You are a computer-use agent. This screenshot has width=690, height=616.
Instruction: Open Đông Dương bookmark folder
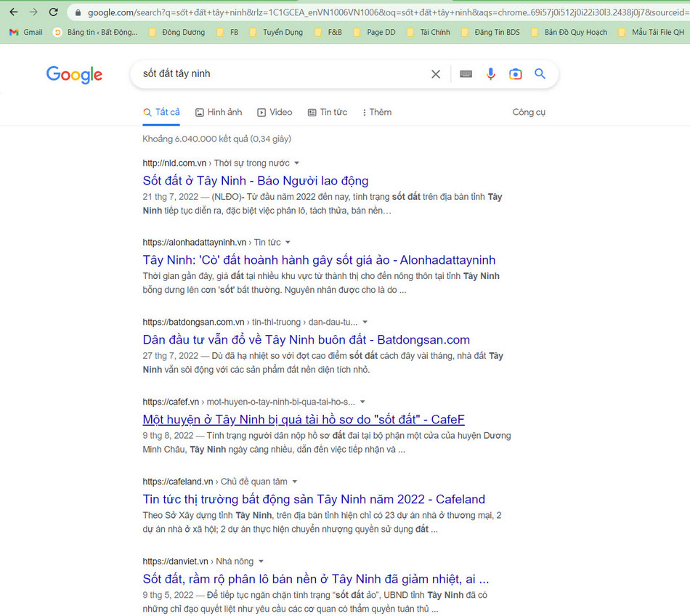click(176, 32)
